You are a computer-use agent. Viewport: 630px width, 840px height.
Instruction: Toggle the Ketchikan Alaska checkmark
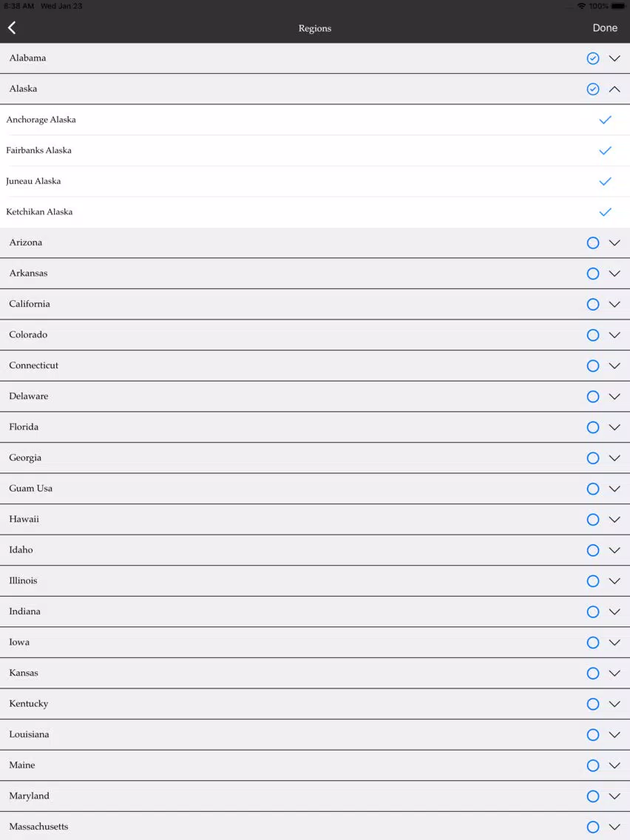tap(605, 212)
